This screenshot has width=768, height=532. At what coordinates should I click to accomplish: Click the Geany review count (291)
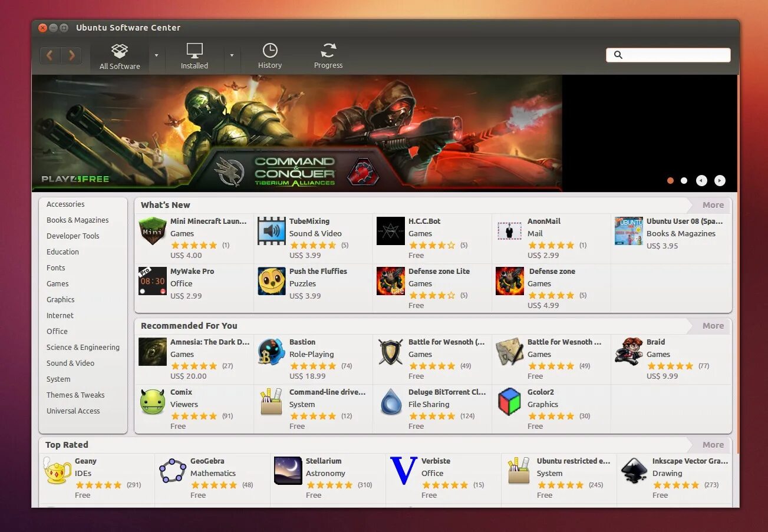[x=134, y=485]
